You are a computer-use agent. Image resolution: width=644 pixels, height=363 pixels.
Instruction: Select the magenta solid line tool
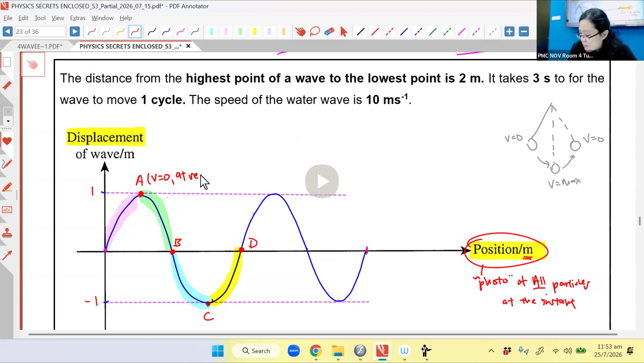point(462,32)
